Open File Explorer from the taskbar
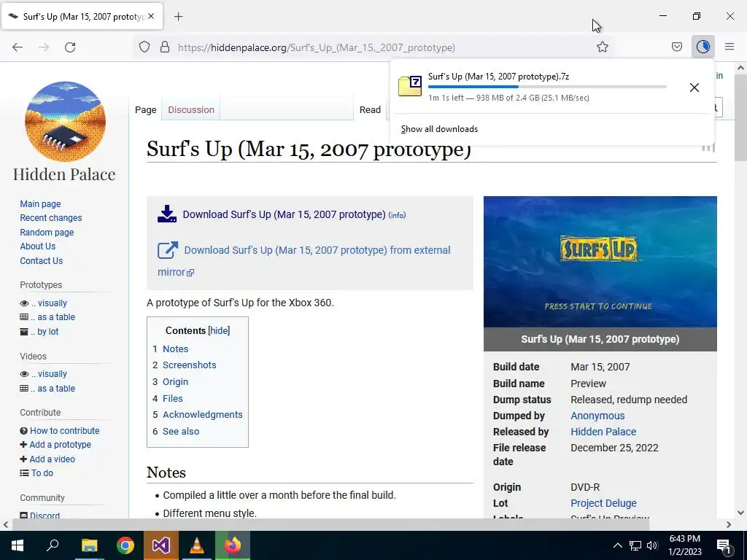The image size is (747, 560). click(x=89, y=545)
